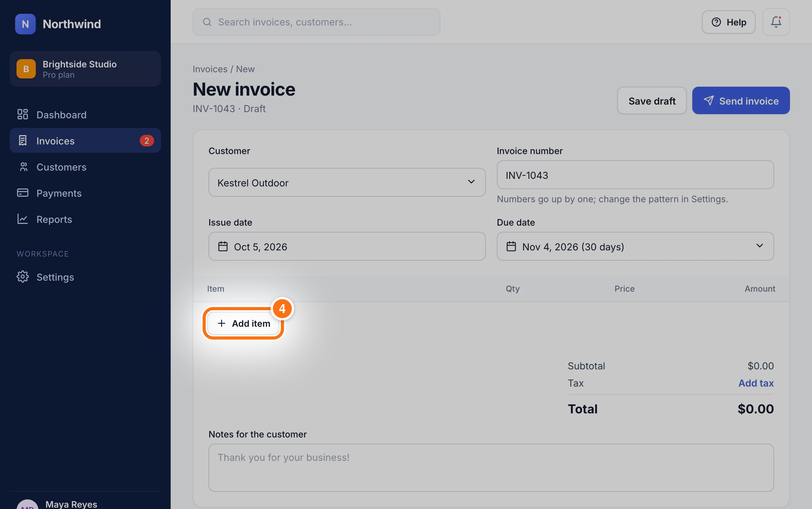Click the Invoices receipt icon
Viewport: 812px width, 509px height.
pyautogui.click(x=23, y=141)
